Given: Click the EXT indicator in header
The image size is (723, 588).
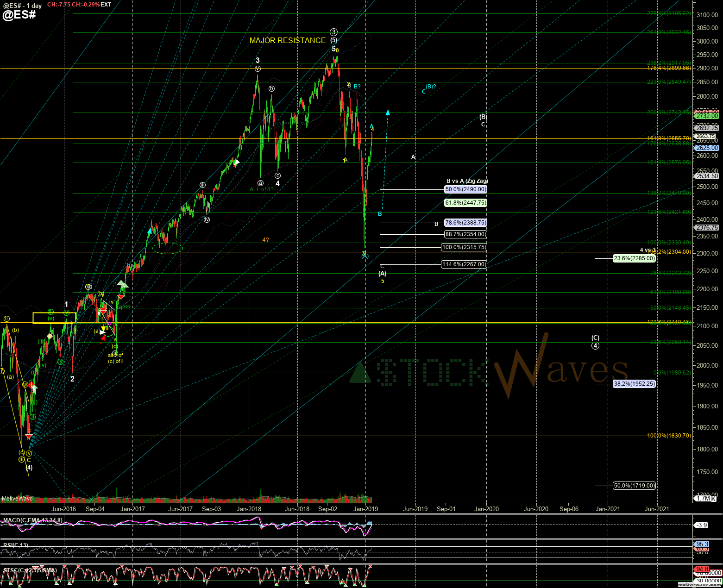Looking at the screenshot, I should click(x=106, y=5).
